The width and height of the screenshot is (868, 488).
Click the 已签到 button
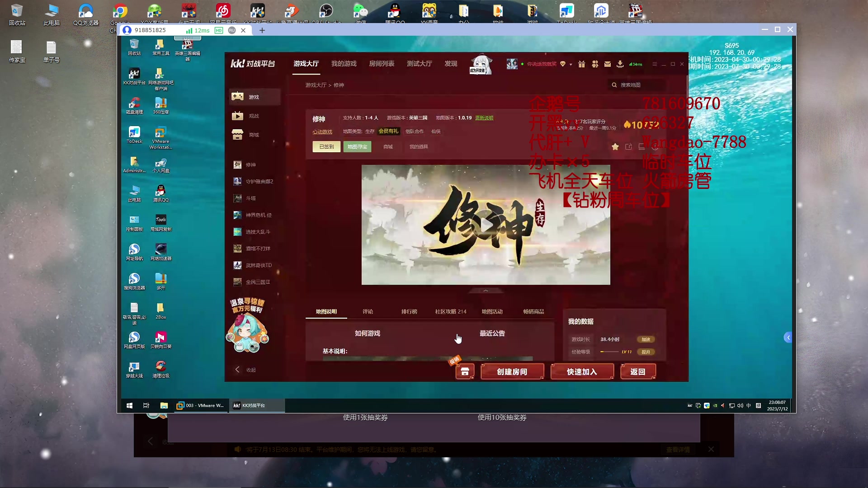(x=326, y=146)
